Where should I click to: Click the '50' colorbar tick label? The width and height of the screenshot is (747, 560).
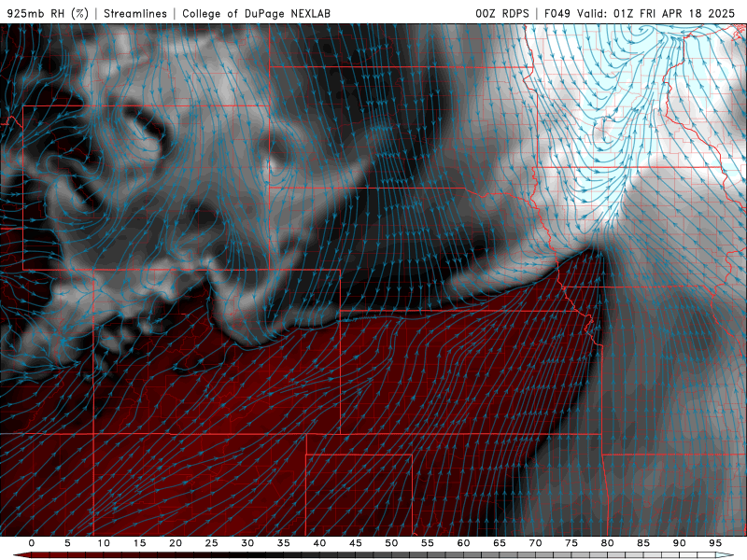coord(391,543)
